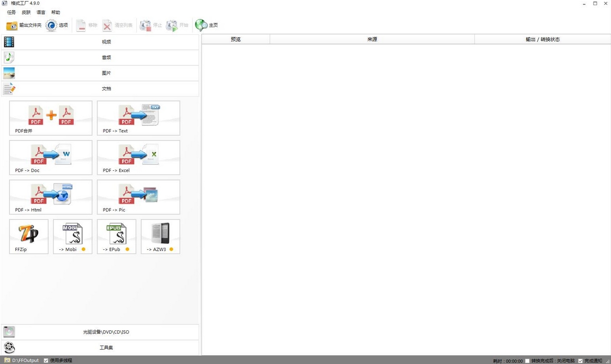Click the film strip video icon
The height and width of the screenshot is (364, 611).
click(x=9, y=42)
